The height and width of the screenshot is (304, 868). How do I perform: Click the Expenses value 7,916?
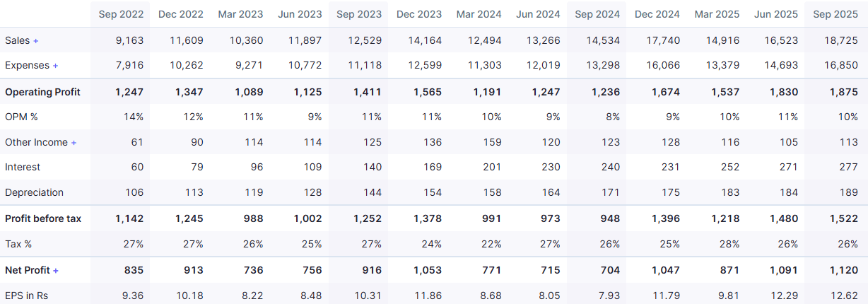pos(129,66)
